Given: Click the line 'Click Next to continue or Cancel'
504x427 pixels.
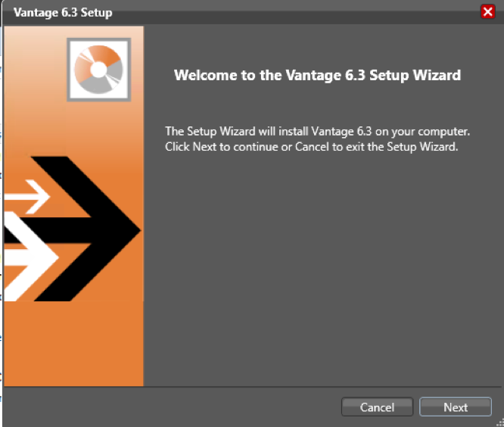Looking at the screenshot, I should coord(312,147).
